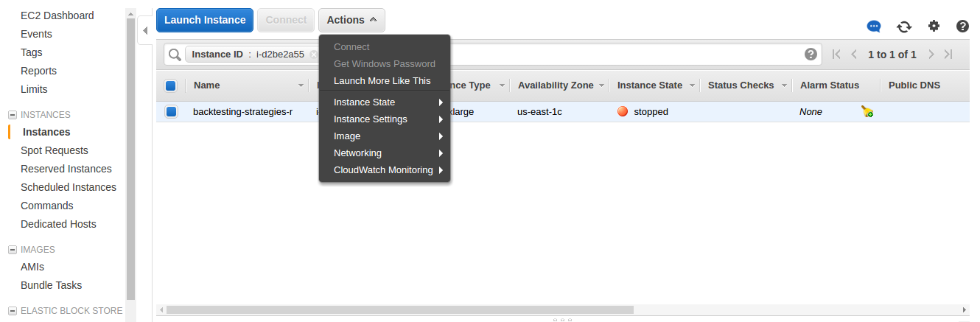The height and width of the screenshot is (322, 980).
Task: Open the feedback chat bubble icon
Action: click(x=874, y=26)
